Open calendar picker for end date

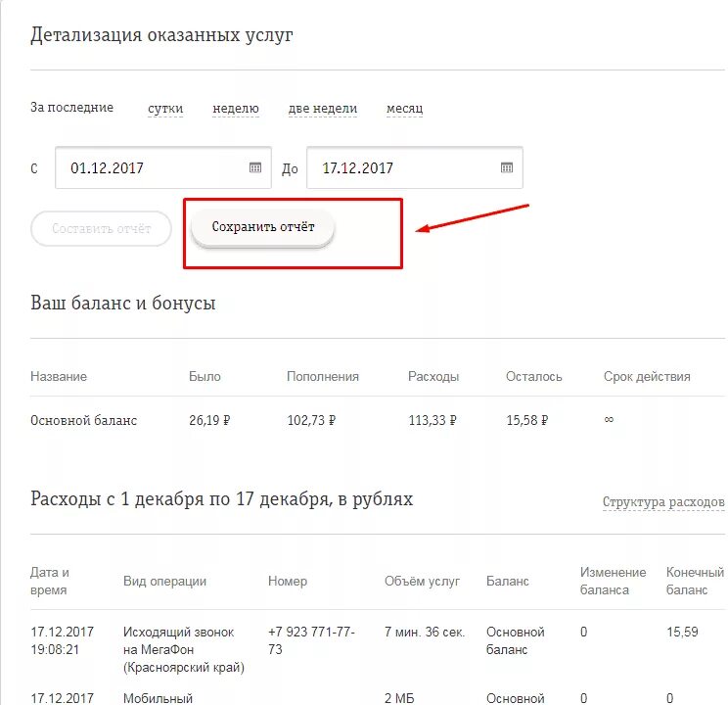(x=507, y=167)
